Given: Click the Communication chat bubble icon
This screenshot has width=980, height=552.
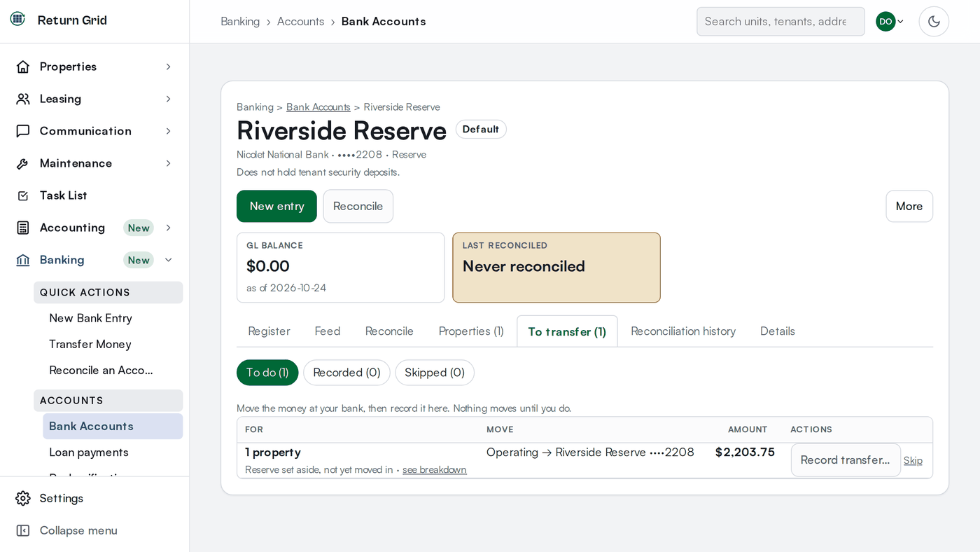Looking at the screenshot, I should [x=23, y=131].
